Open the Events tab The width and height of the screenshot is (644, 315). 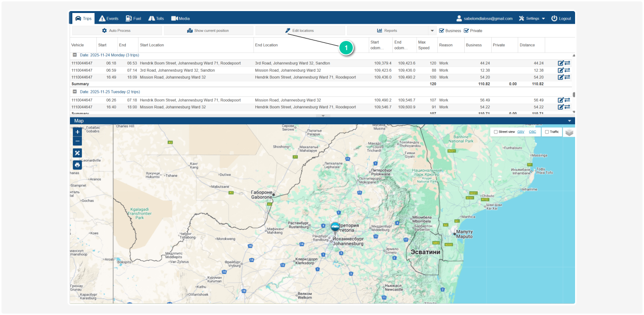click(x=108, y=18)
